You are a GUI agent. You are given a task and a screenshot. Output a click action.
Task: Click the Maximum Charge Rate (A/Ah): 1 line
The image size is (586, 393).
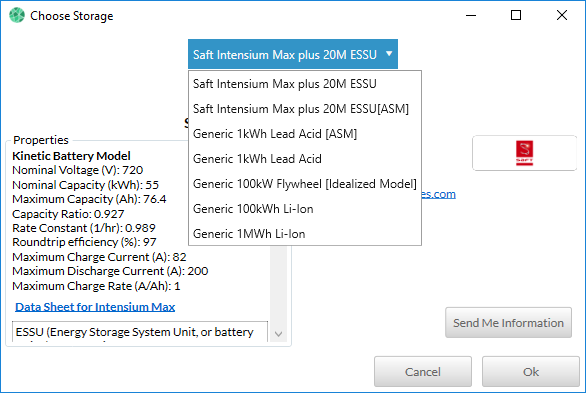click(96, 286)
